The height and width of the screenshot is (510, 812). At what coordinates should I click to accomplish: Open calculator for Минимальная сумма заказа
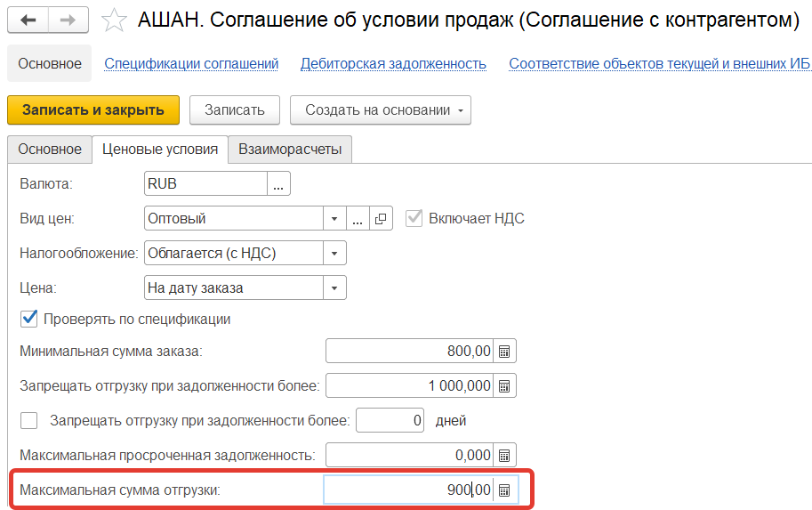coord(504,352)
